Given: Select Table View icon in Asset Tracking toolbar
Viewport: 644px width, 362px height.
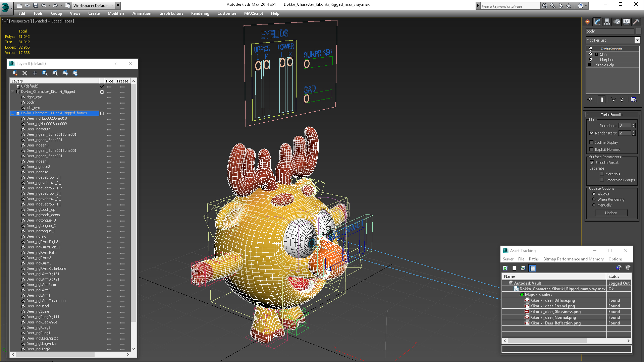Looking at the screenshot, I should click(x=533, y=268).
